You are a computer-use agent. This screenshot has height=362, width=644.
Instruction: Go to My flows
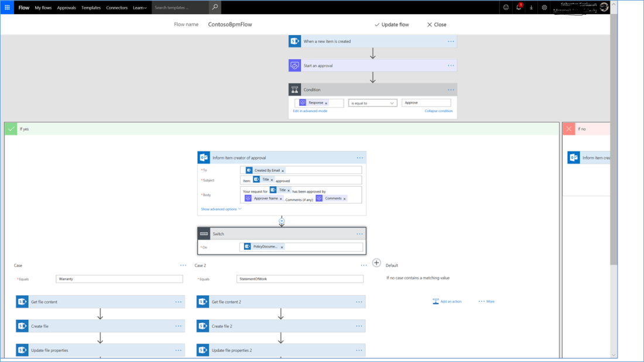(x=43, y=8)
